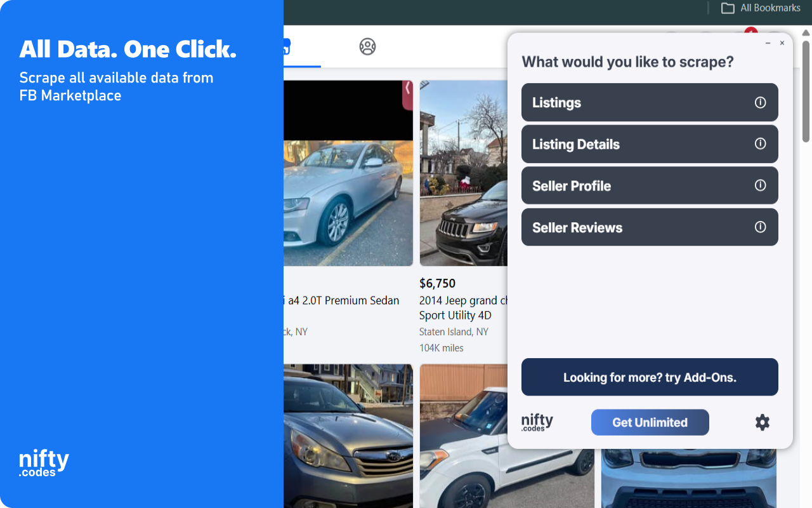Viewport: 812px width, 508px height.
Task: Open the settings gear in the scraper popup
Action: (x=763, y=422)
